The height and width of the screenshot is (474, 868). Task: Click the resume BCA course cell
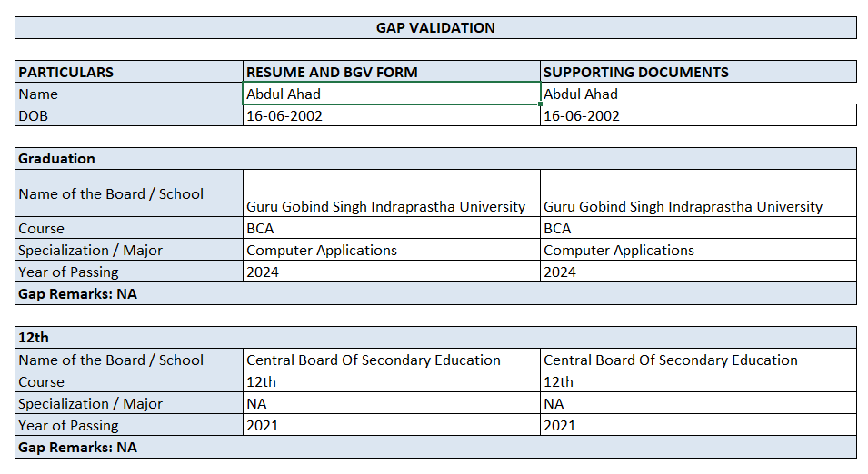[x=392, y=229]
